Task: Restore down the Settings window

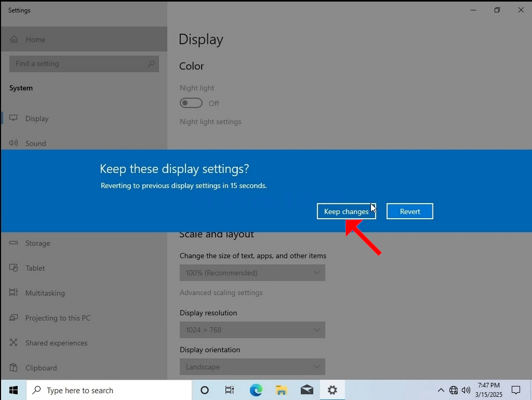Action: click(x=497, y=10)
